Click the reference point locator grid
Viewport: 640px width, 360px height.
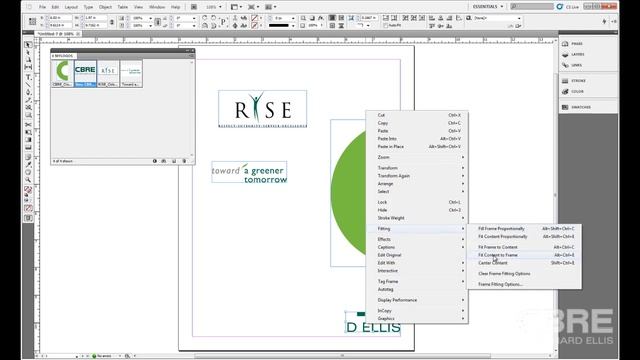coord(32,22)
